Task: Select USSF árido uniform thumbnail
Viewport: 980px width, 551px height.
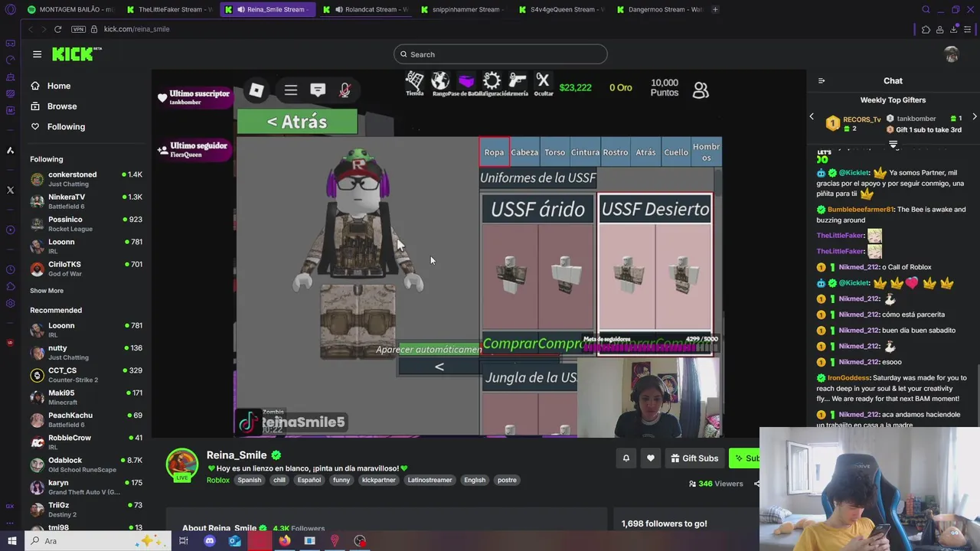Action: (x=537, y=276)
